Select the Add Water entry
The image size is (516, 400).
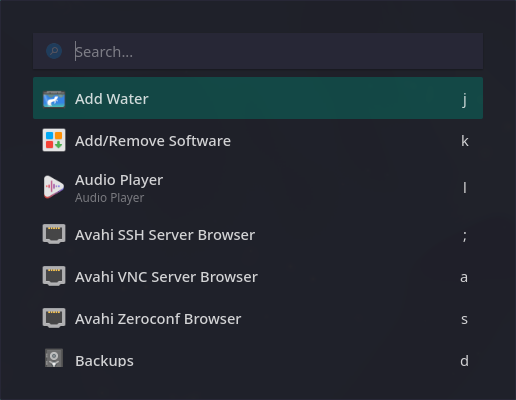(x=258, y=98)
